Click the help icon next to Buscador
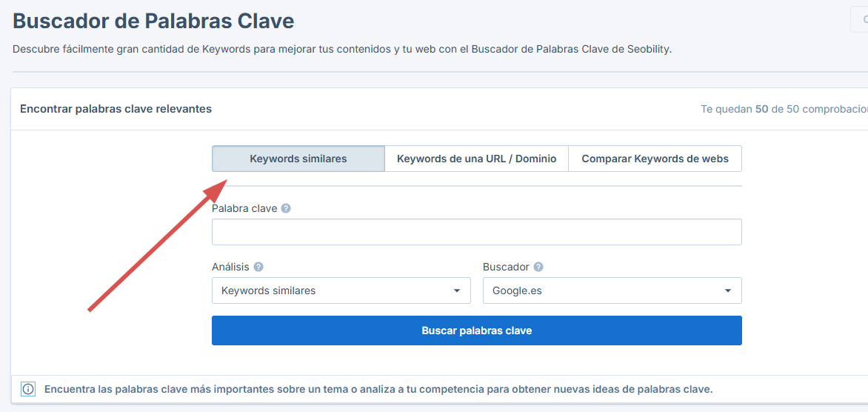Screen dimensions: 868x412 [x=538, y=267]
